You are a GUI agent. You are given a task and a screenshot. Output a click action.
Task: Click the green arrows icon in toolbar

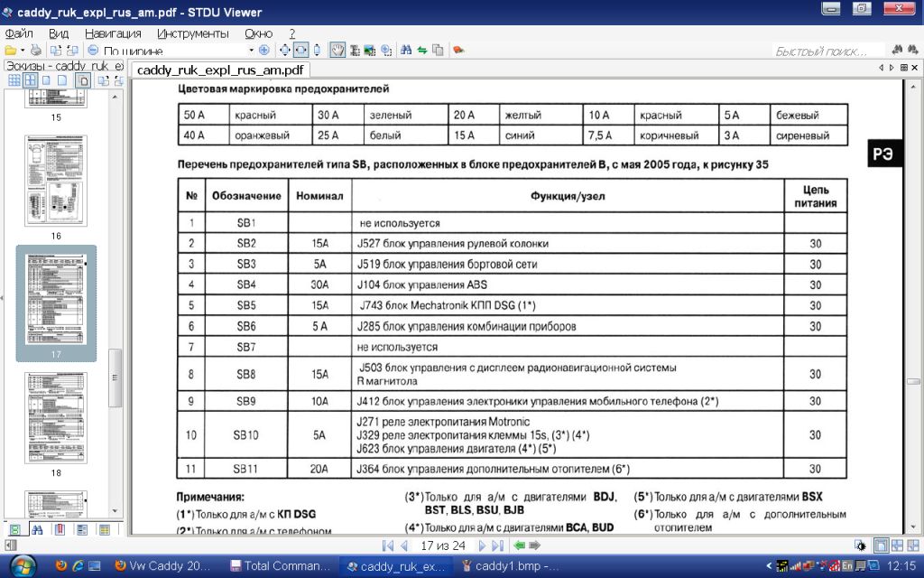[422, 51]
